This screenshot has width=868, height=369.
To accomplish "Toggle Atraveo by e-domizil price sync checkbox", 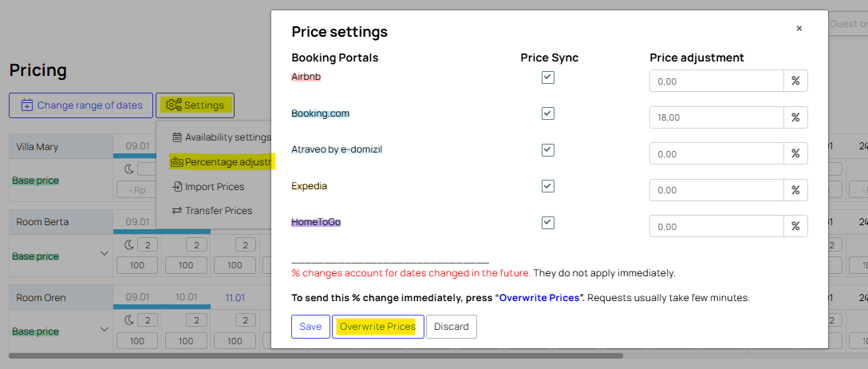I will pyautogui.click(x=548, y=150).
